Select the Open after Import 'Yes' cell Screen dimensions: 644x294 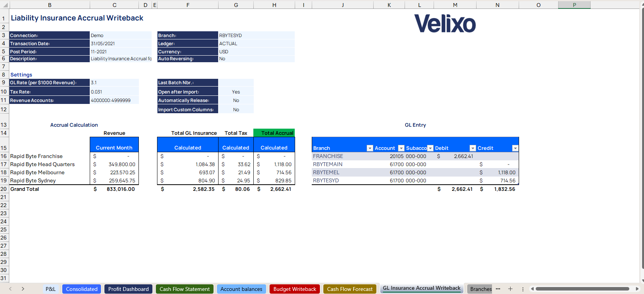click(236, 92)
